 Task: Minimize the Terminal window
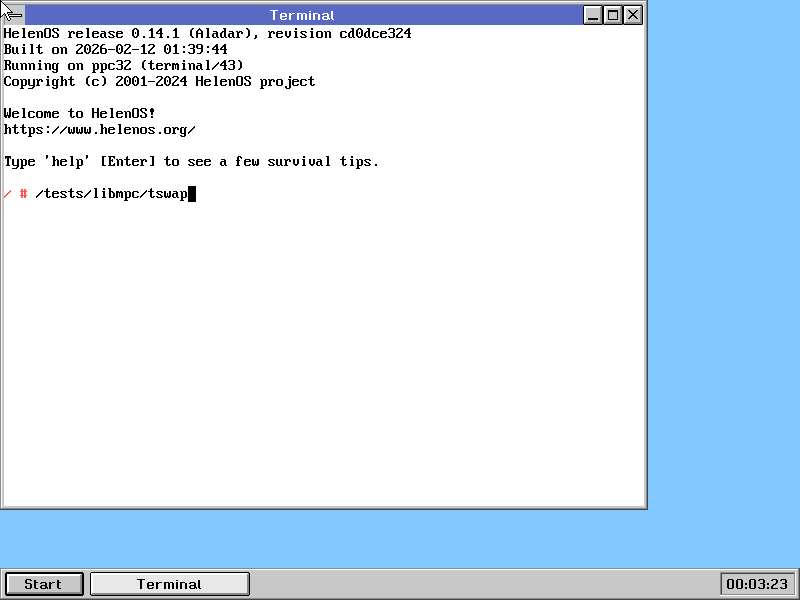[x=593, y=15]
